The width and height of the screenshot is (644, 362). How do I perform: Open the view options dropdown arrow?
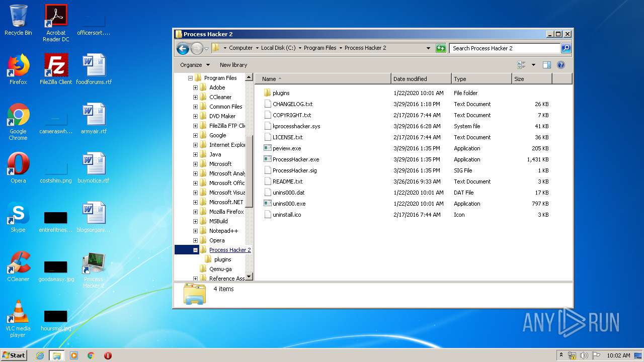[x=533, y=65]
